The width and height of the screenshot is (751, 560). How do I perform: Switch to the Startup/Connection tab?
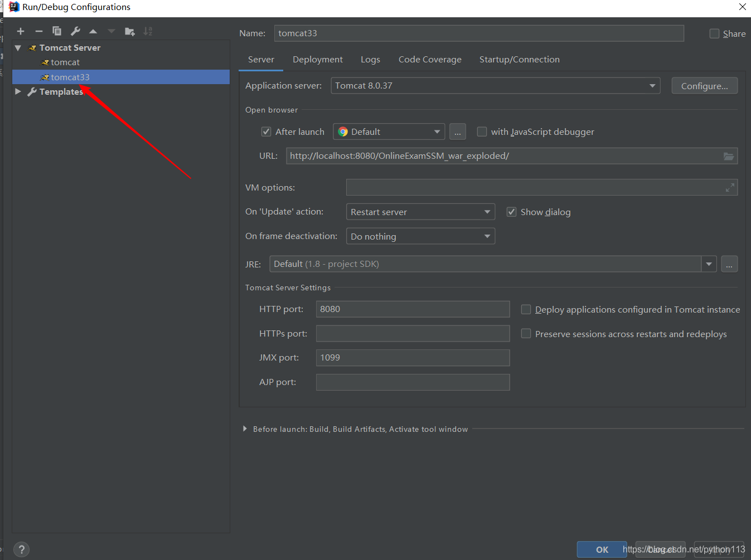520,60
